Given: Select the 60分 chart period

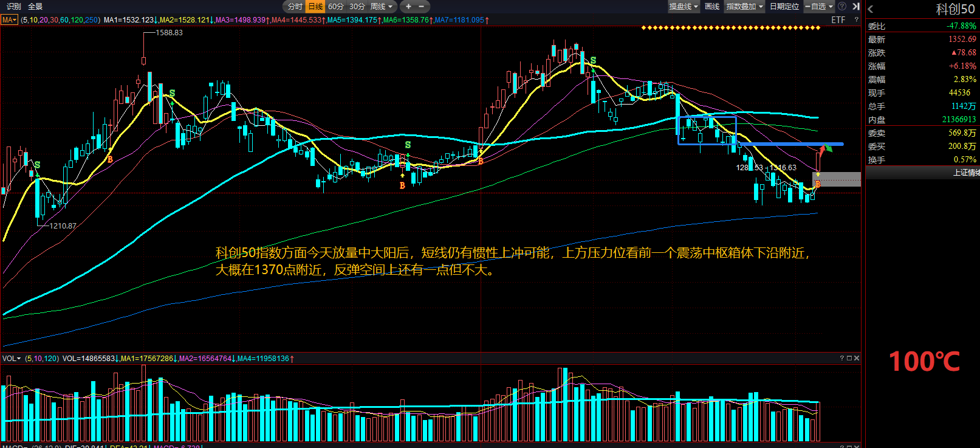Looking at the screenshot, I should [336, 7].
